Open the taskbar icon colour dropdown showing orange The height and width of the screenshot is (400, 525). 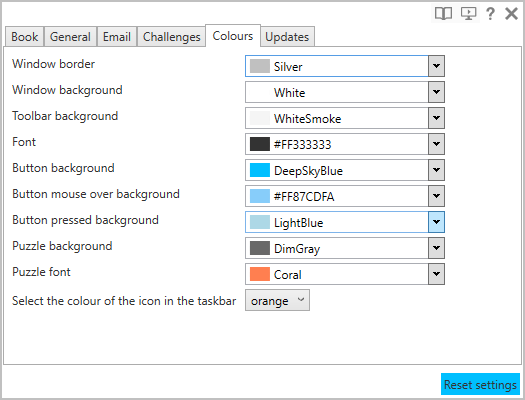pos(277,300)
